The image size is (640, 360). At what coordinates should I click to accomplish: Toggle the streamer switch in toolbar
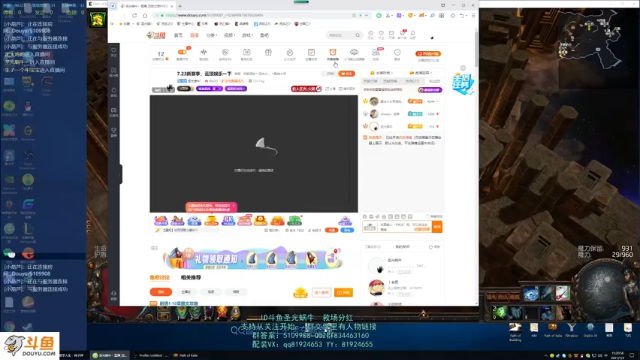click(182, 53)
